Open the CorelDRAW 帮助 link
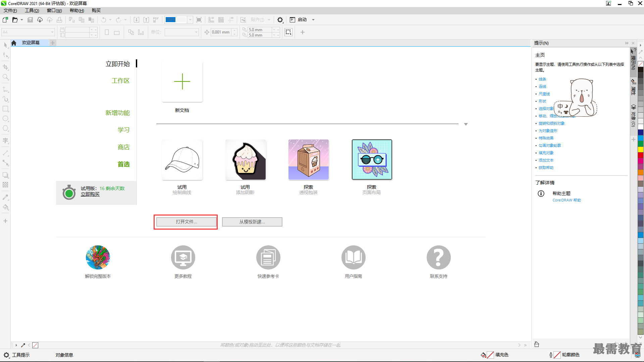This screenshot has height=362, width=644. tap(567, 200)
